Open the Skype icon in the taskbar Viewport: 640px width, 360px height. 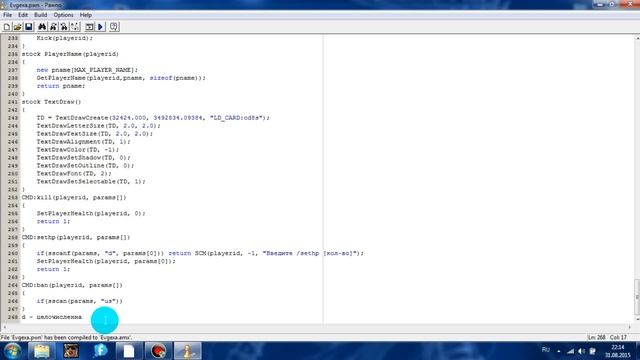(100, 351)
